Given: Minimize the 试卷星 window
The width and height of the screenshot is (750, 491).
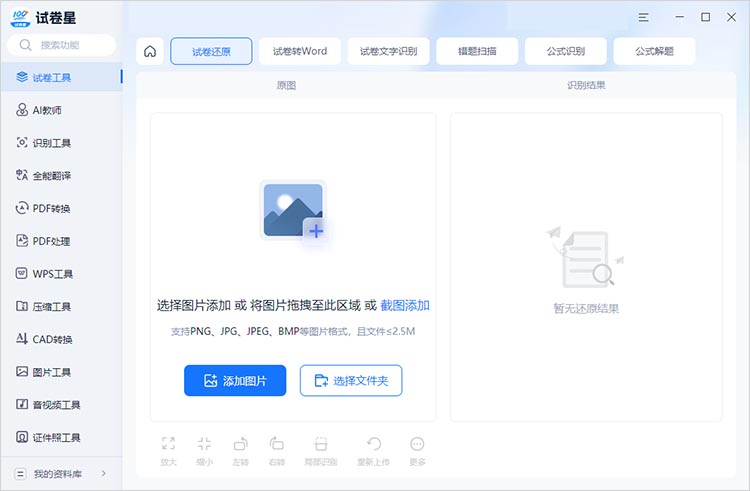Looking at the screenshot, I should [x=679, y=17].
